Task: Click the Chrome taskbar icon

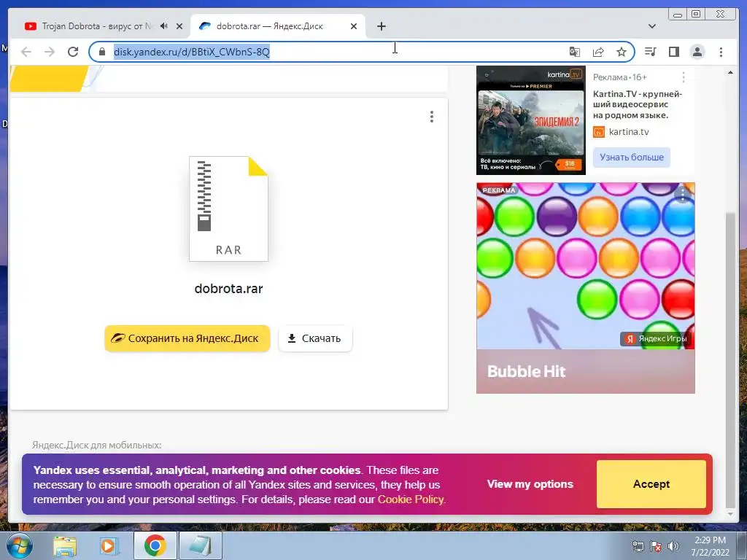Action: click(155, 545)
